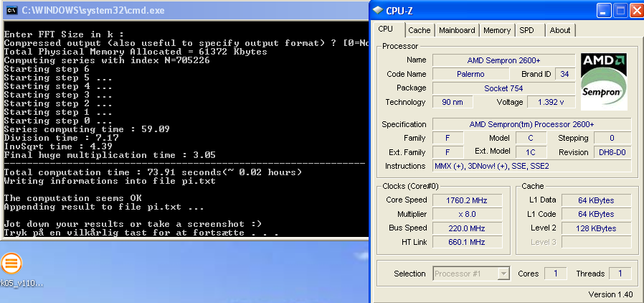This screenshot has height=303, width=644.
Task: Click the Cores count value
Action: click(556, 274)
